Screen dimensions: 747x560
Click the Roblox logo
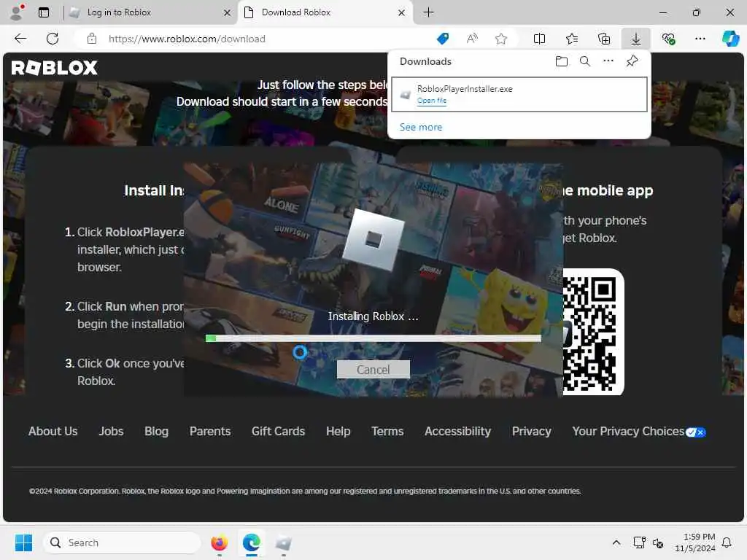pyautogui.click(x=54, y=68)
